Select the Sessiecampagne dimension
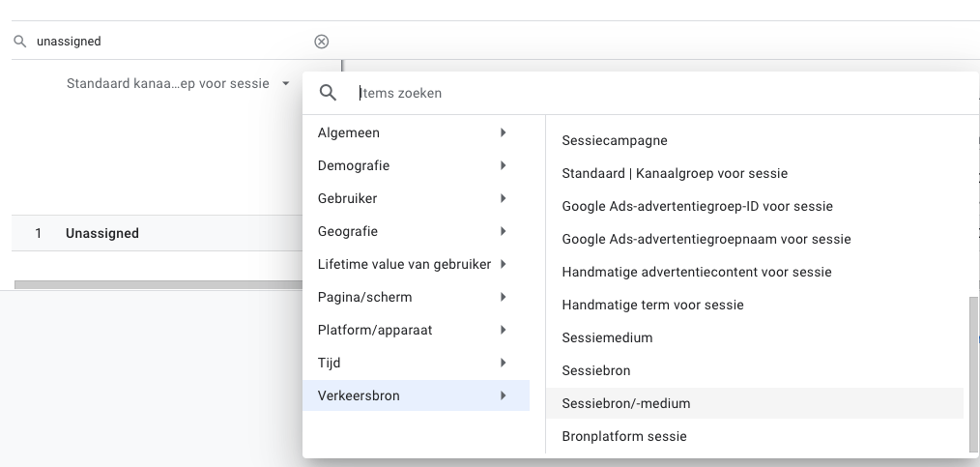This screenshot has width=980, height=467. pos(614,140)
